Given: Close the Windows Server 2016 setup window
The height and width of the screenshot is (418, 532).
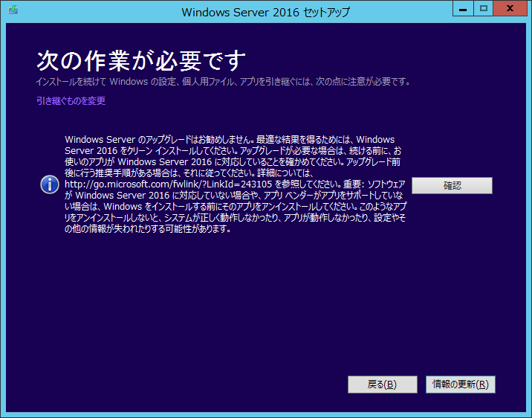Looking at the screenshot, I should (x=510, y=8).
